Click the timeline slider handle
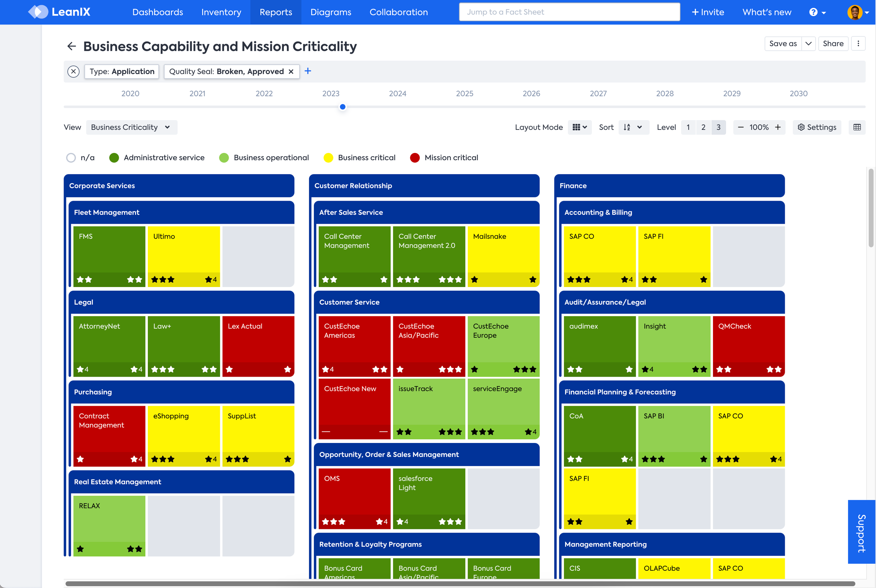 (x=342, y=107)
